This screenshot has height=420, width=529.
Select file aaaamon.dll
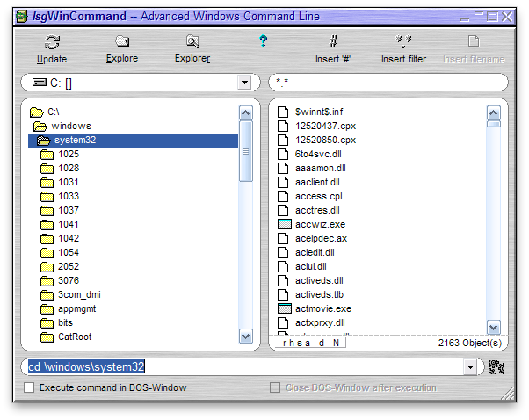point(321,169)
